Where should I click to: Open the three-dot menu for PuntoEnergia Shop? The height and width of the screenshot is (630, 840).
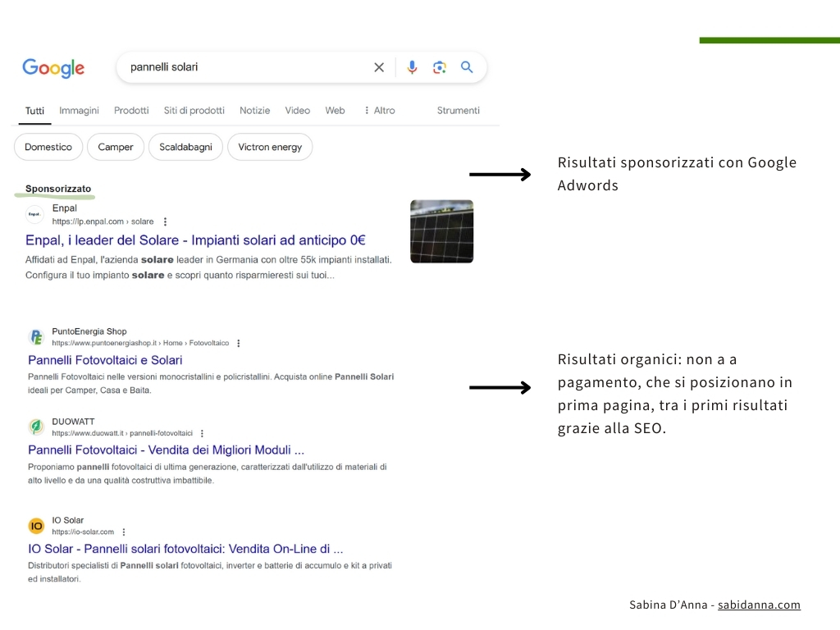click(239, 344)
